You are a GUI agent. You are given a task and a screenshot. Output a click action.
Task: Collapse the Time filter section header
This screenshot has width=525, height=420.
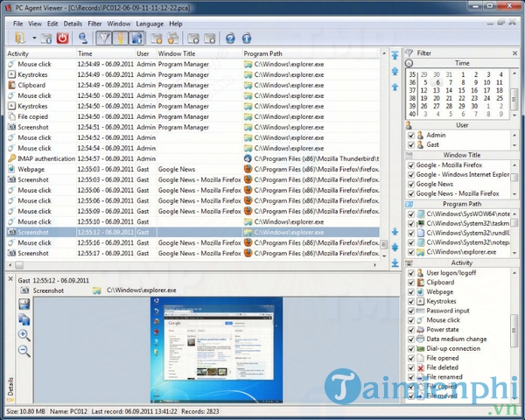[x=462, y=63]
